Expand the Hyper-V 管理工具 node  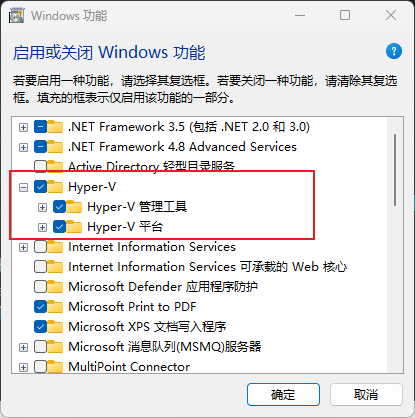[x=42, y=207]
